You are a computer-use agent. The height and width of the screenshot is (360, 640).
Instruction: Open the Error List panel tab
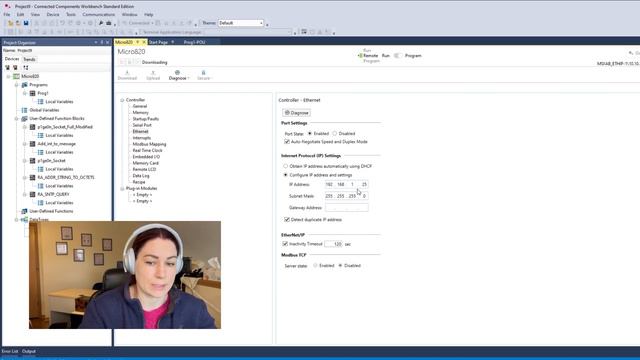10,351
